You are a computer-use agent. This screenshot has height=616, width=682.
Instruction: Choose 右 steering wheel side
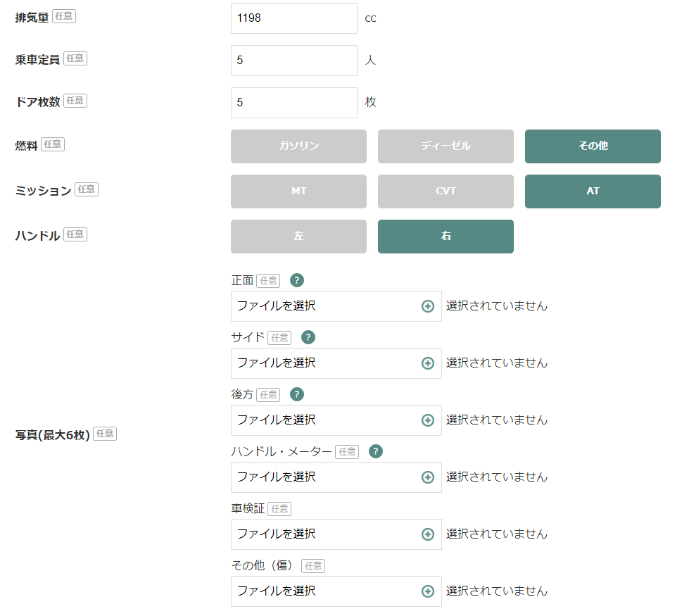[x=446, y=237]
